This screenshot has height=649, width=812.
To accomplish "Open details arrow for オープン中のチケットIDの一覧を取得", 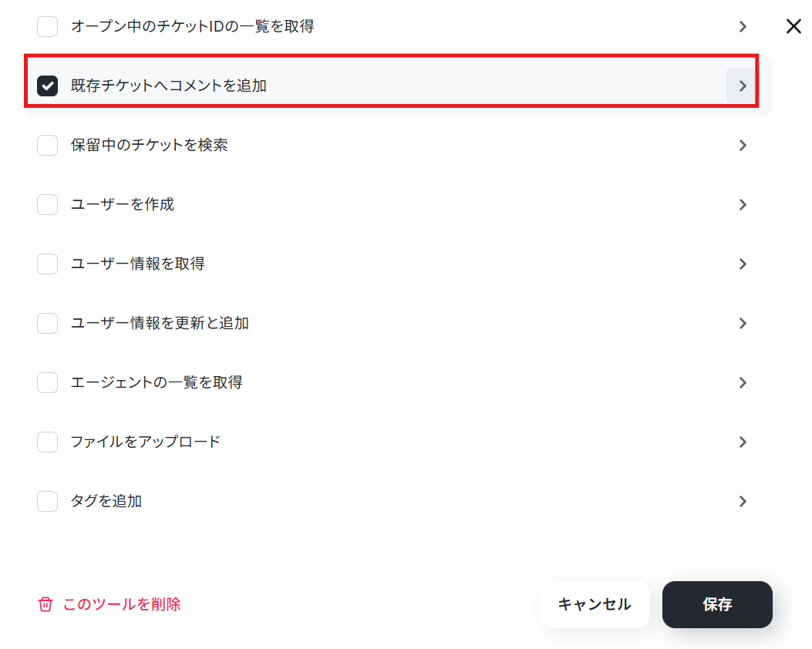I will coord(743,26).
